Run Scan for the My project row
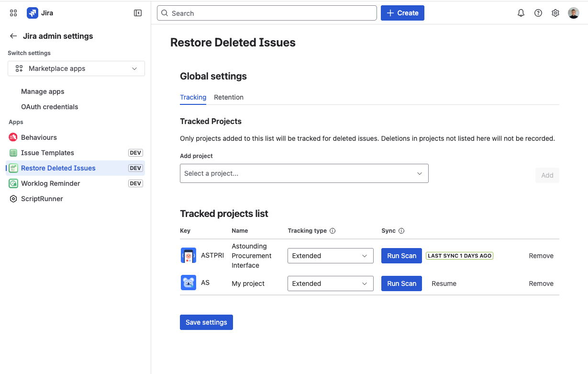Image resolution: width=588 pixels, height=374 pixels. pos(401,283)
